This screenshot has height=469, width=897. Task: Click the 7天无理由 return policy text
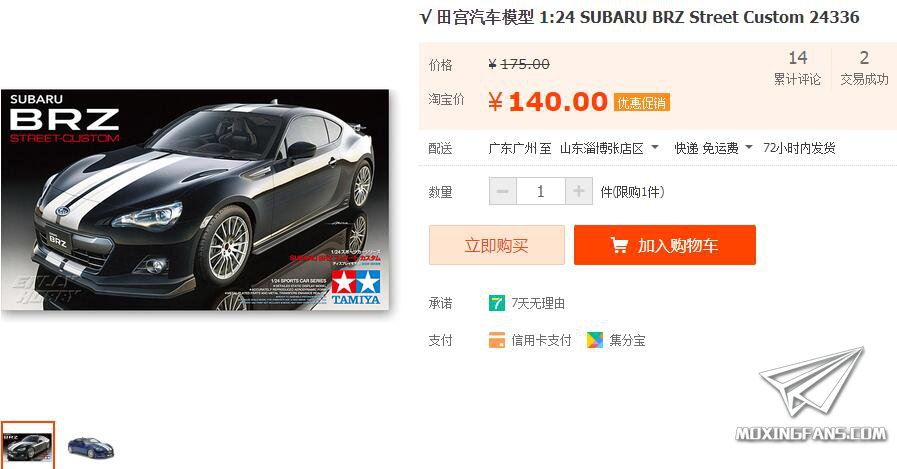538,303
